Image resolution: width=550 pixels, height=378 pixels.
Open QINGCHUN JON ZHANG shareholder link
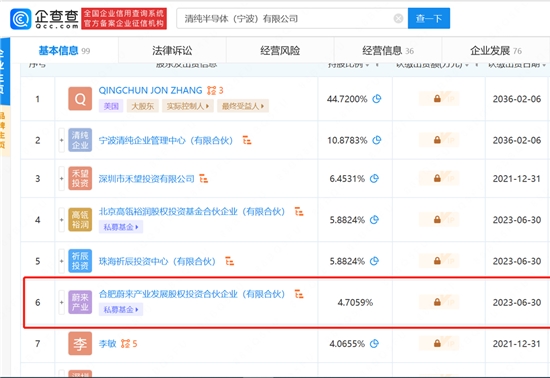tap(150, 90)
